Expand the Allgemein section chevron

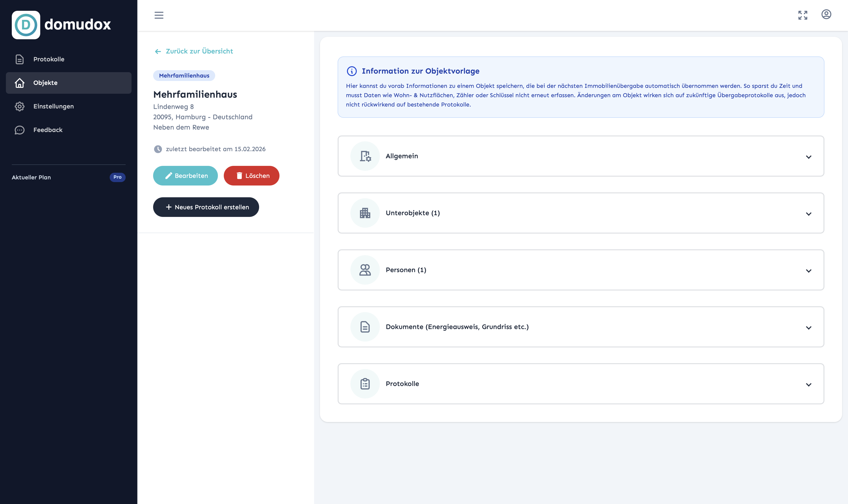point(808,157)
